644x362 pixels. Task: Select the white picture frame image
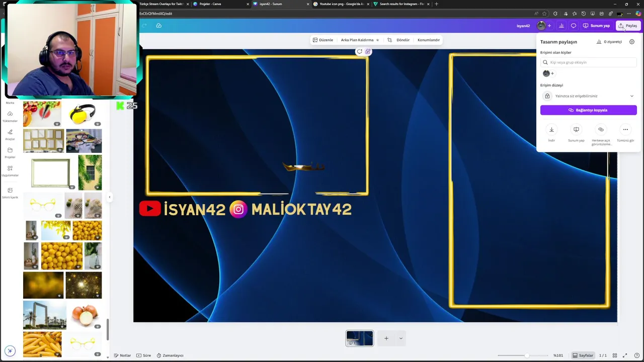[50, 172]
